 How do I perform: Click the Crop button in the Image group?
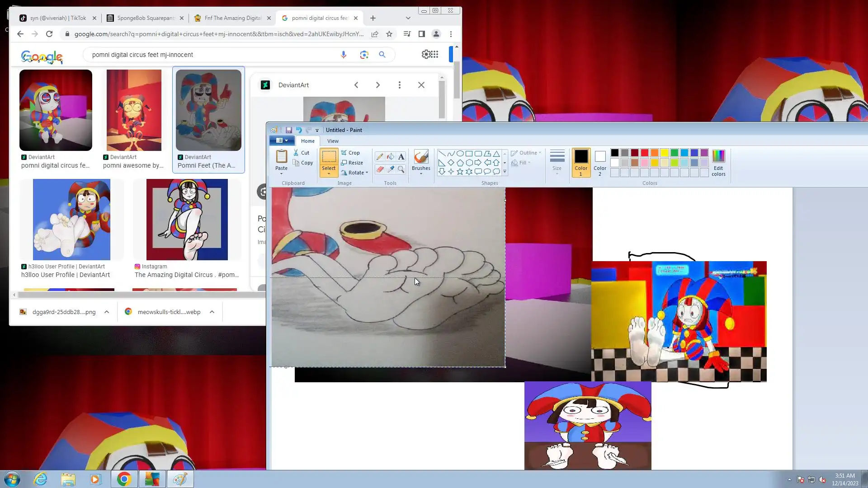351,153
